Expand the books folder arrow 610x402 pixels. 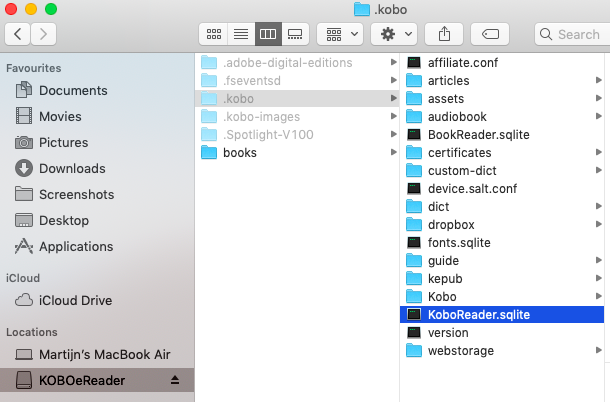pyautogui.click(x=393, y=152)
